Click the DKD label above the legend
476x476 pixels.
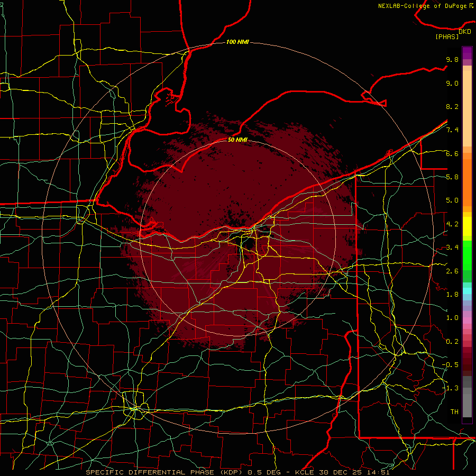coord(465,32)
